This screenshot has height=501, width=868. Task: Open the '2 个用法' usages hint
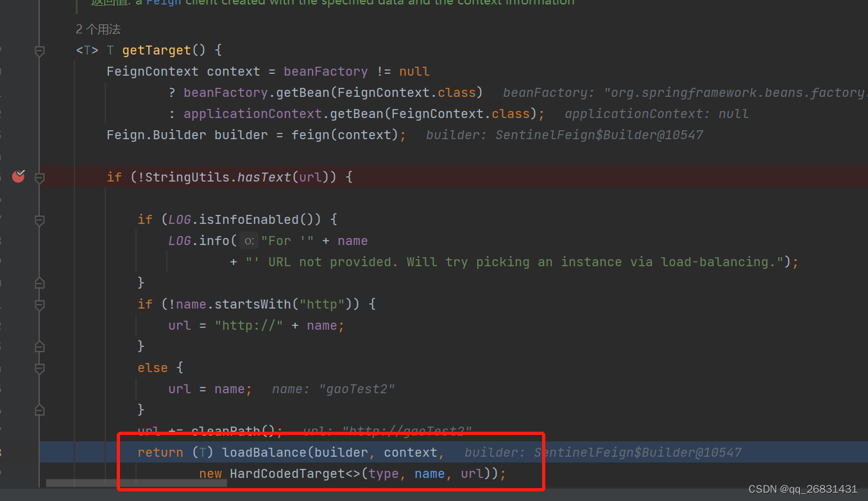[x=98, y=29]
